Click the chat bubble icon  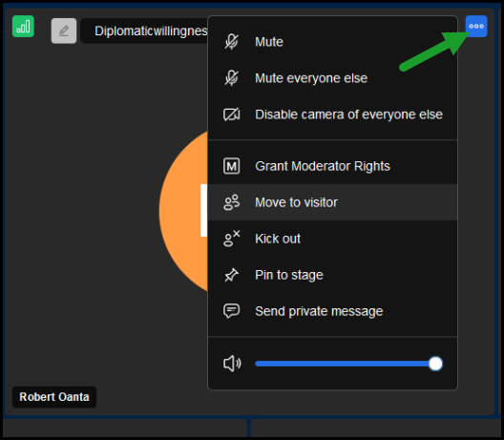231,311
